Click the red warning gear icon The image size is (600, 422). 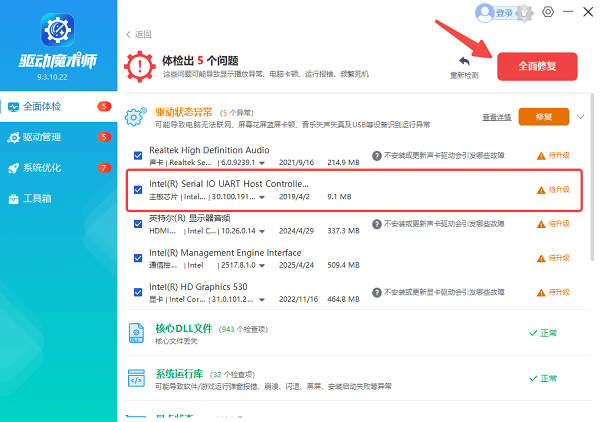pos(140,67)
